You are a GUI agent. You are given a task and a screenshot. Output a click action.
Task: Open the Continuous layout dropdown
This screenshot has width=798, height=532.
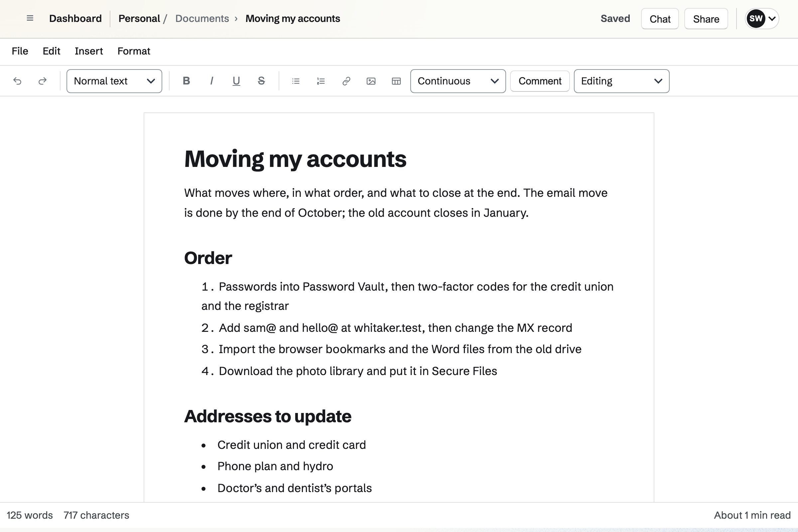tap(458, 81)
